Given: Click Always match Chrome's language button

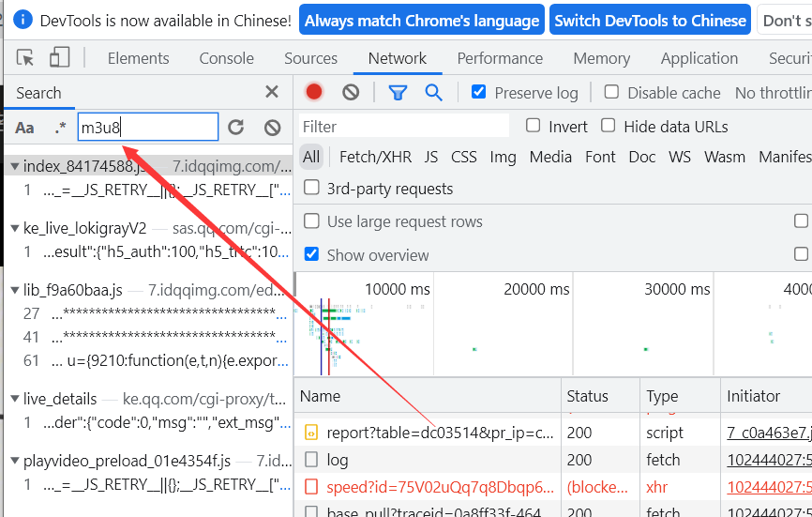Looking at the screenshot, I should pyautogui.click(x=422, y=20).
